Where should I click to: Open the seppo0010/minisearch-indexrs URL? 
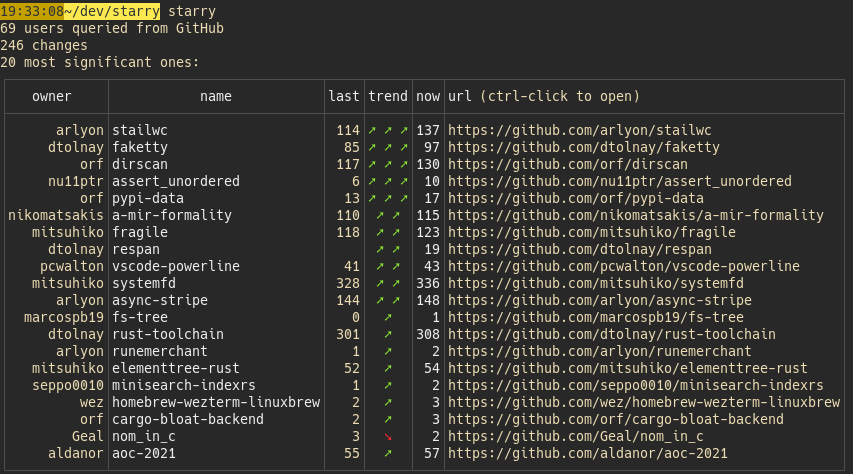tap(635, 385)
